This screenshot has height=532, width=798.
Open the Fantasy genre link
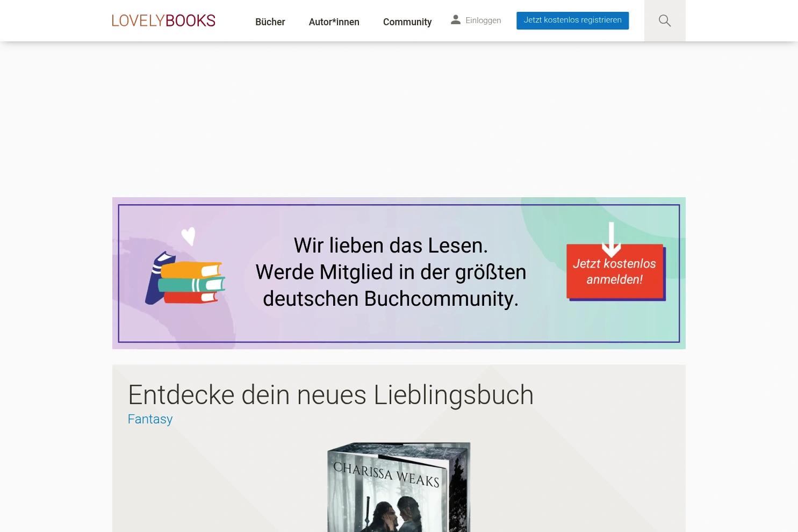pyautogui.click(x=150, y=419)
